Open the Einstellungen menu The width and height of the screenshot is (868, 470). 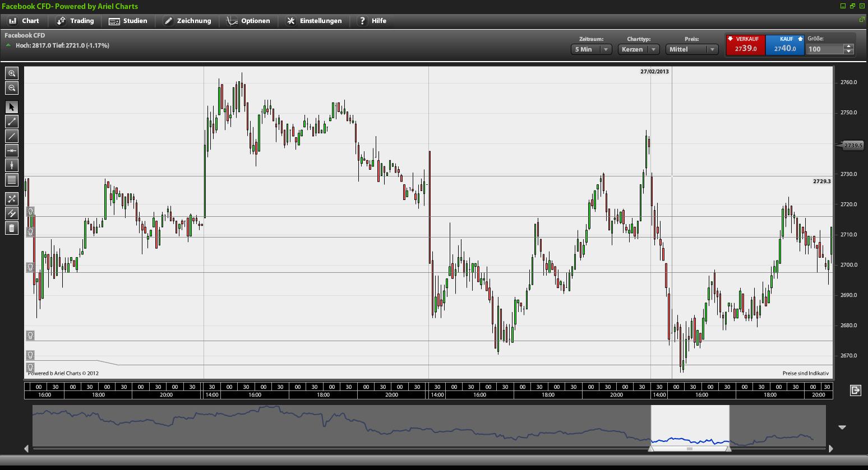click(x=314, y=21)
